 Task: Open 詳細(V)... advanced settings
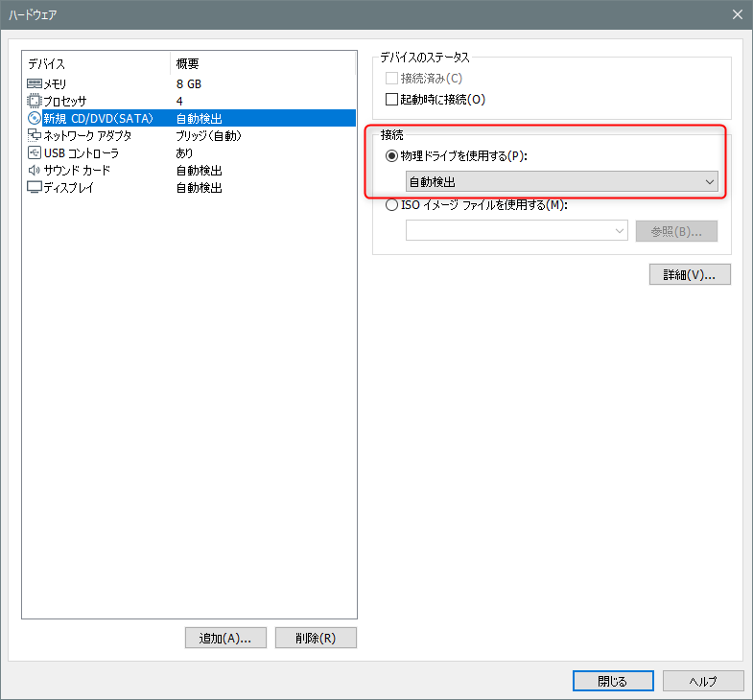(x=690, y=274)
